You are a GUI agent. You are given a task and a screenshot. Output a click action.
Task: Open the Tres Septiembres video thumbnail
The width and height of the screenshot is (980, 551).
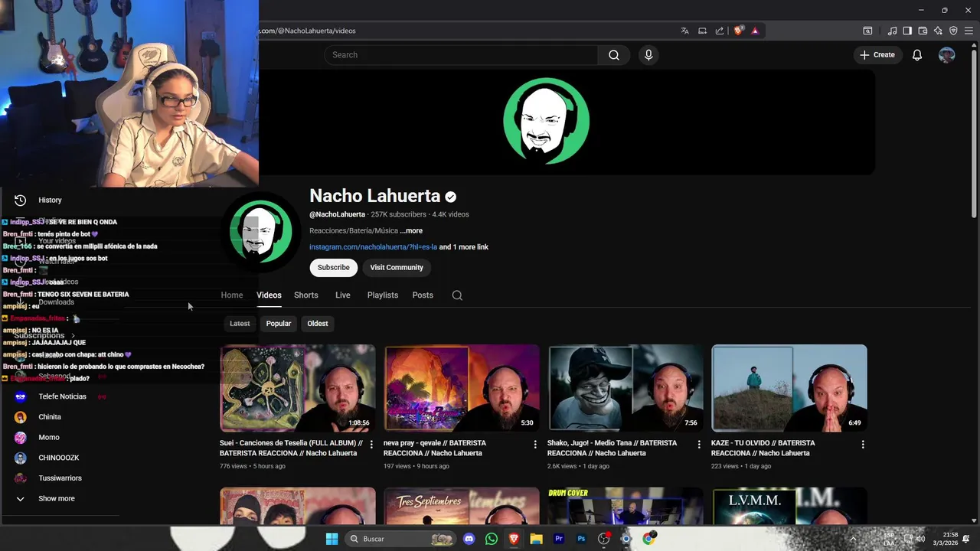point(462,506)
